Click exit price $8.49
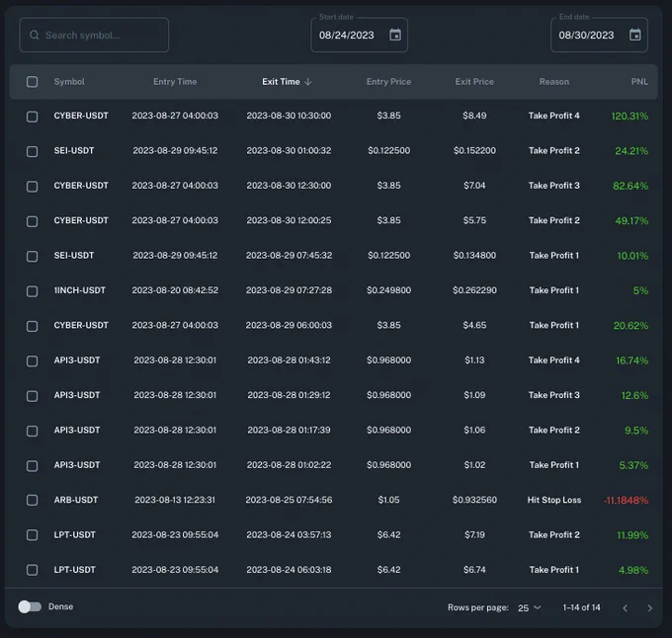The height and width of the screenshot is (638, 672). coord(474,116)
